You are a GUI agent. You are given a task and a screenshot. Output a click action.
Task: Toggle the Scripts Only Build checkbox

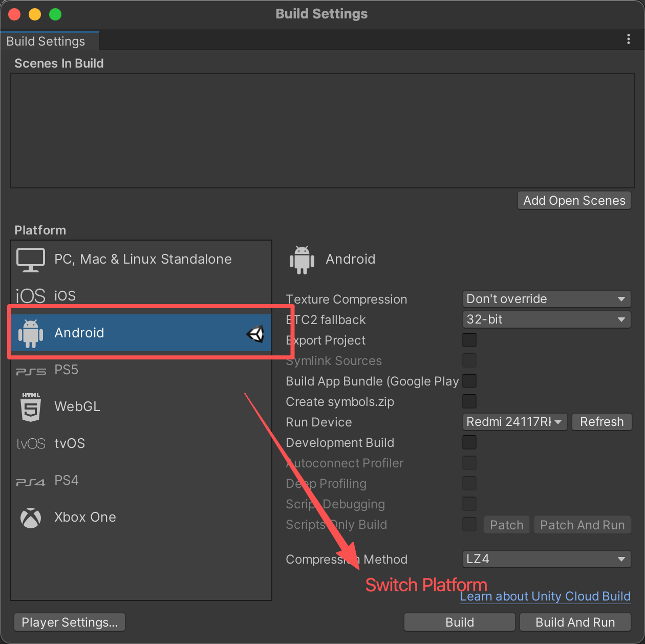469,524
